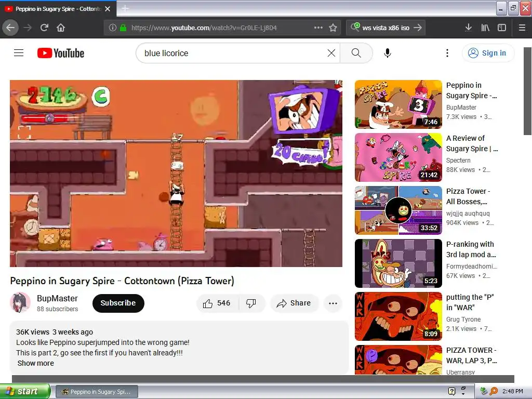View site information icon in address bar

click(112, 28)
